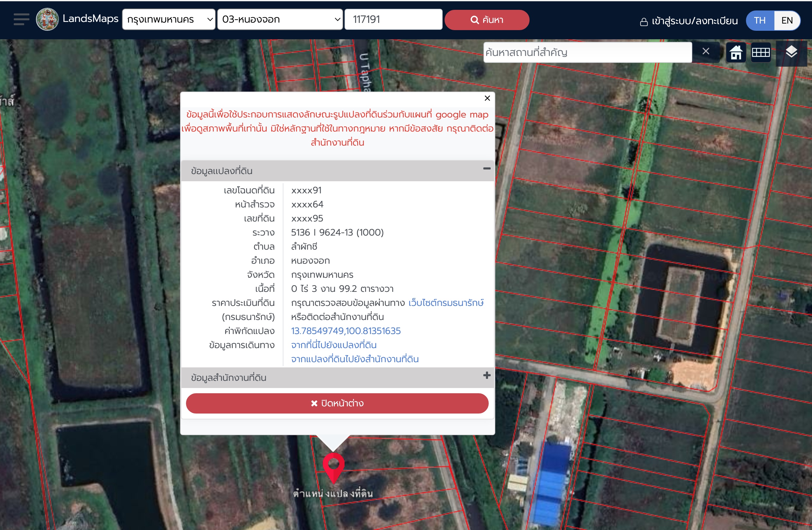Screen dimensions: 812x530
Task: Close the popup with top X
Action: pos(487,98)
